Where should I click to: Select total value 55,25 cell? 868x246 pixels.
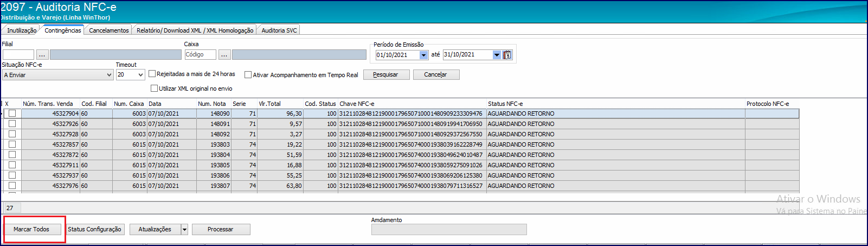[280, 175]
